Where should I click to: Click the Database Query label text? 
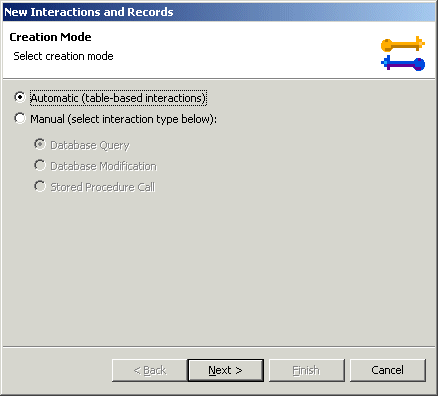pyautogui.click(x=90, y=145)
